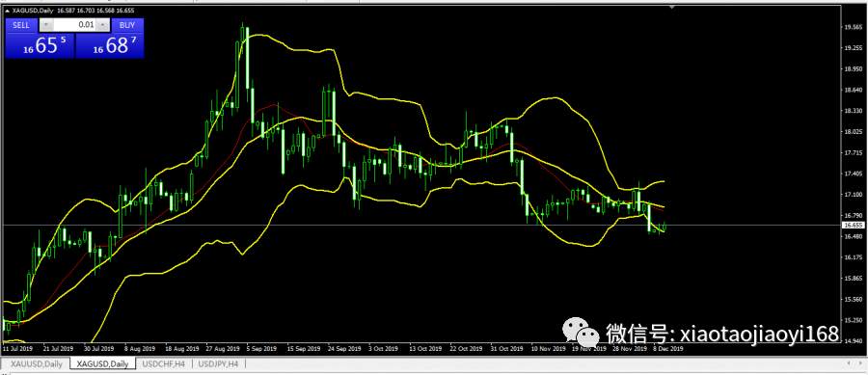
Task: Open the USDCHF,H4 chart tab
Action: (163, 364)
